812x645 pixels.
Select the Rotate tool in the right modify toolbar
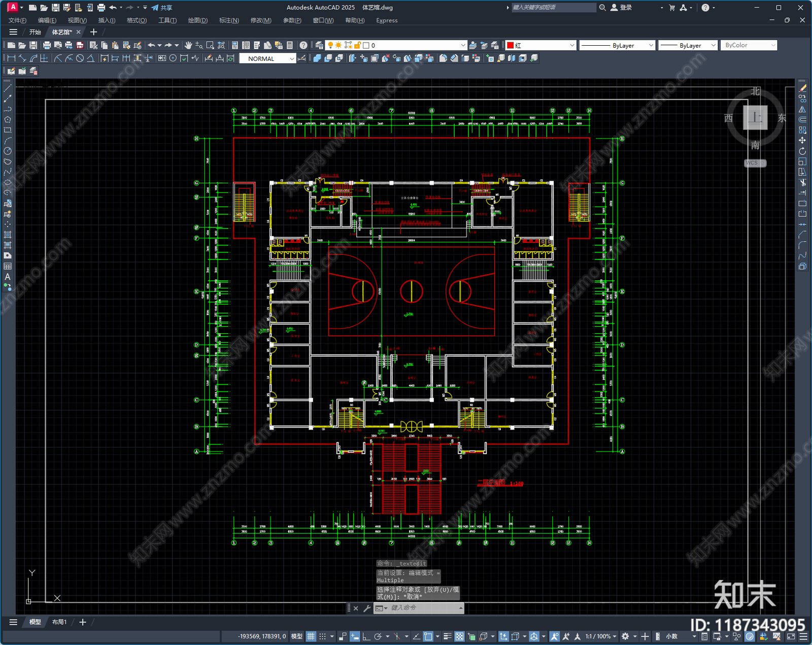point(802,151)
